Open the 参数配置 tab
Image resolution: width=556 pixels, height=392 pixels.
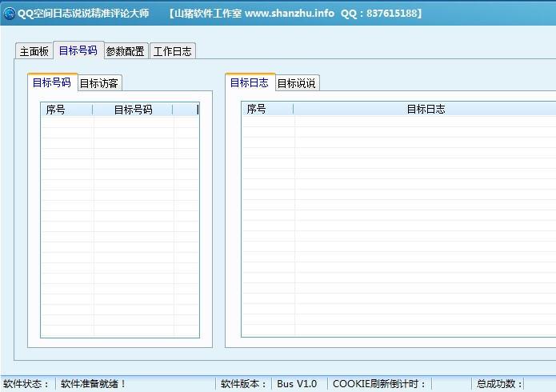click(125, 51)
